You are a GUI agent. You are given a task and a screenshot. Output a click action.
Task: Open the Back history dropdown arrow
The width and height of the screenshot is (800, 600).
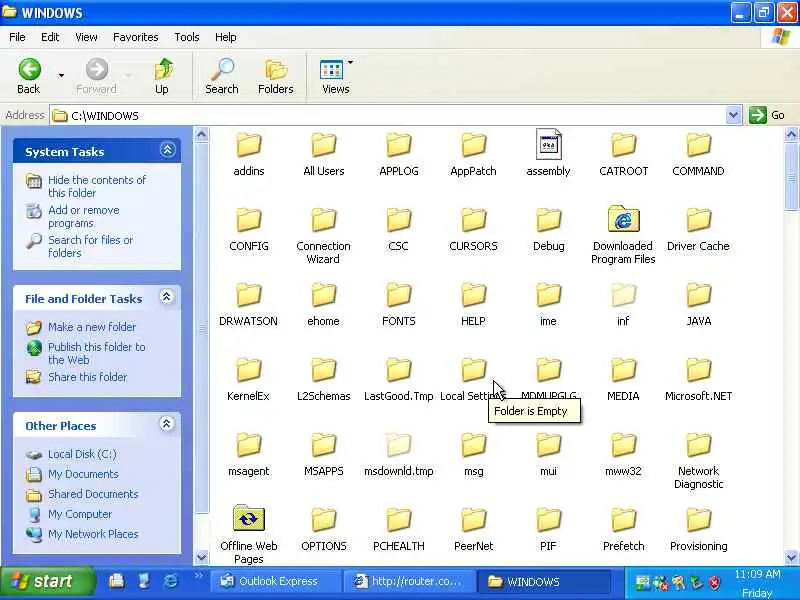(x=61, y=76)
